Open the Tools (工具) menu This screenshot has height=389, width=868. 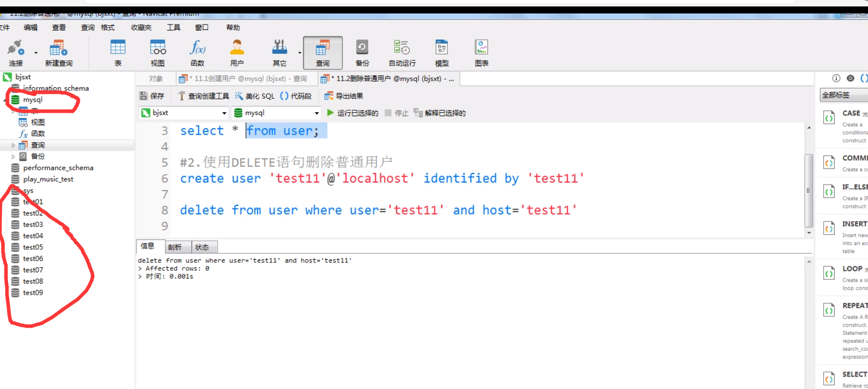[x=173, y=27]
